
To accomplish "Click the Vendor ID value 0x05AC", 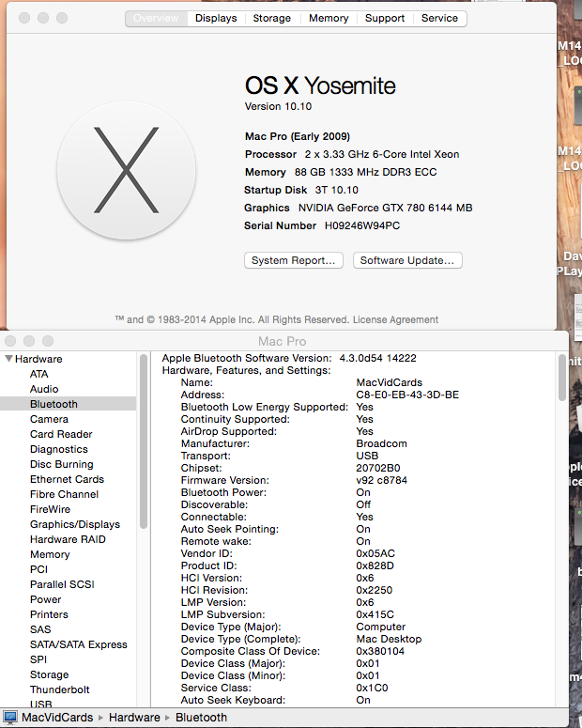I will pyautogui.click(x=375, y=553).
